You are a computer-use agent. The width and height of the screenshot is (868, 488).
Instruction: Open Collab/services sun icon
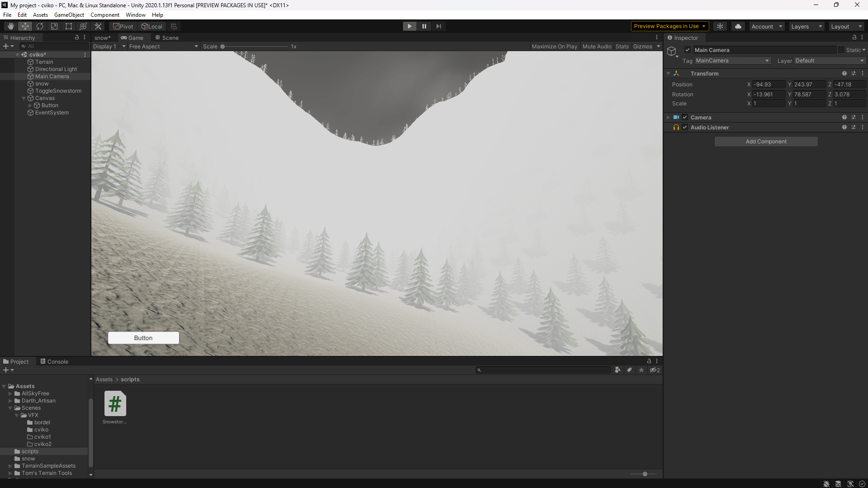coord(720,26)
